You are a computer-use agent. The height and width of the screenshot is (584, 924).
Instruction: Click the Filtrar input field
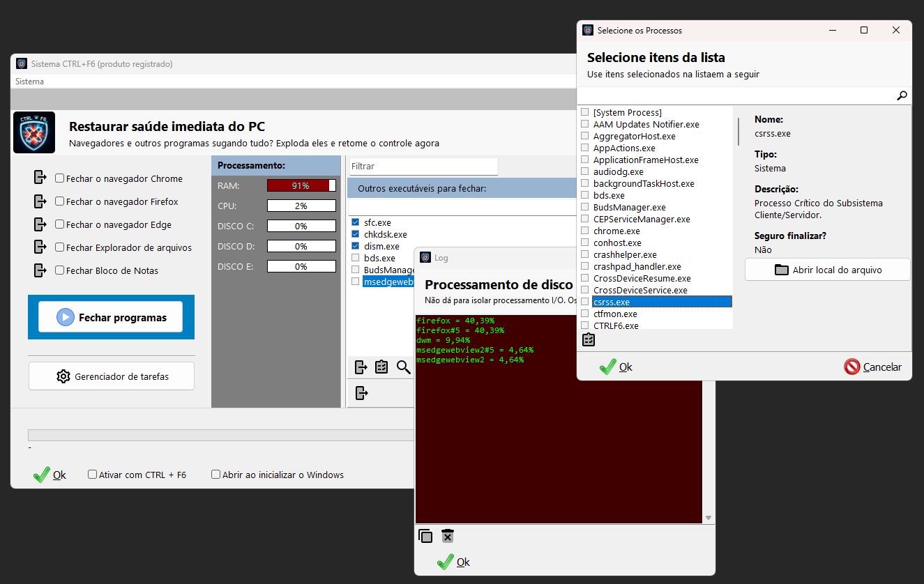point(423,167)
